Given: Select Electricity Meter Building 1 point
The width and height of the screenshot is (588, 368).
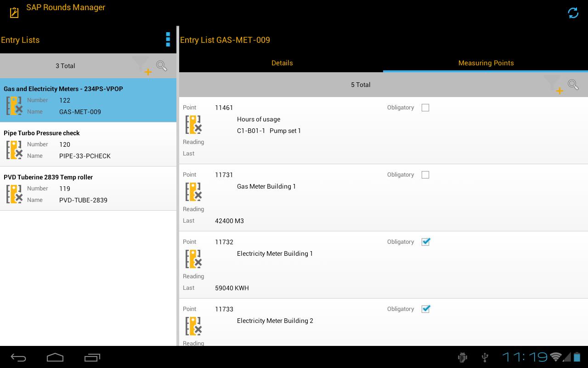Looking at the screenshot, I should (x=384, y=265).
